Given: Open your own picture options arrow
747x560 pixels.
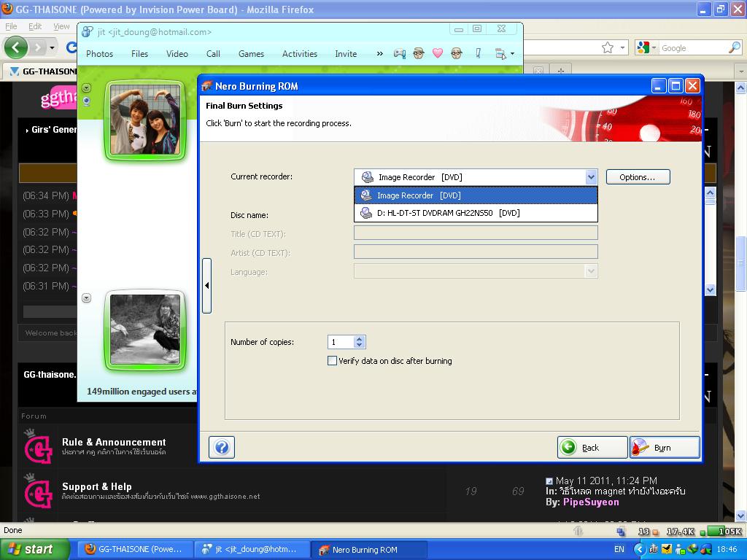Looking at the screenshot, I should [x=86, y=298].
